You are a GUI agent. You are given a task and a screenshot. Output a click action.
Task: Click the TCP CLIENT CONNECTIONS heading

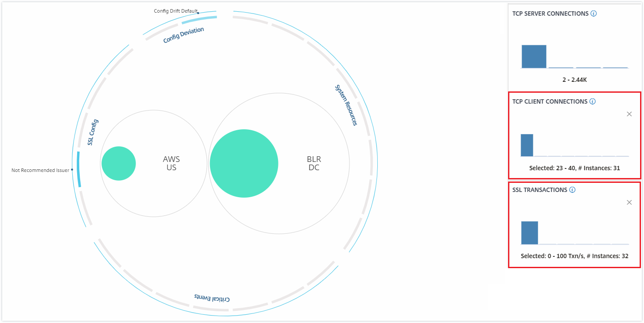550,101
